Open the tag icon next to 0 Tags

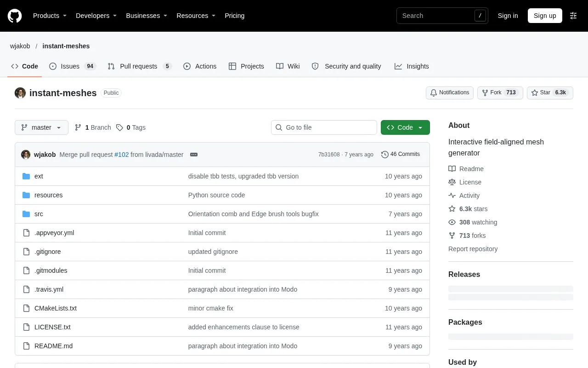(x=119, y=127)
